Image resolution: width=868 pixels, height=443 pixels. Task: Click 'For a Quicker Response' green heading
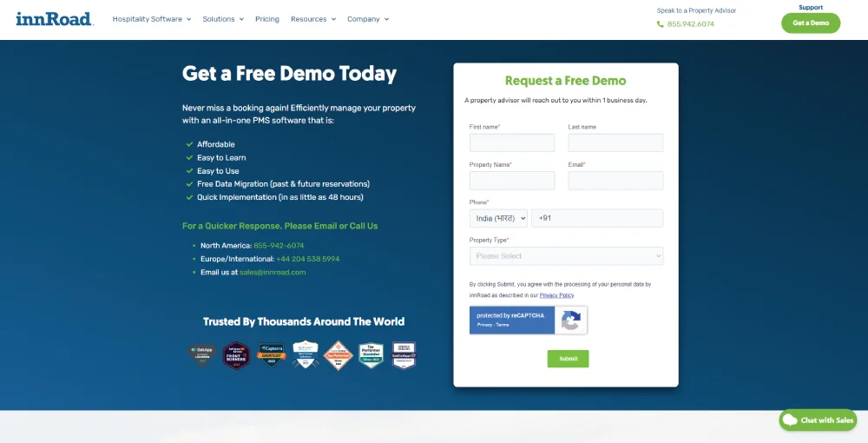pyautogui.click(x=280, y=226)
